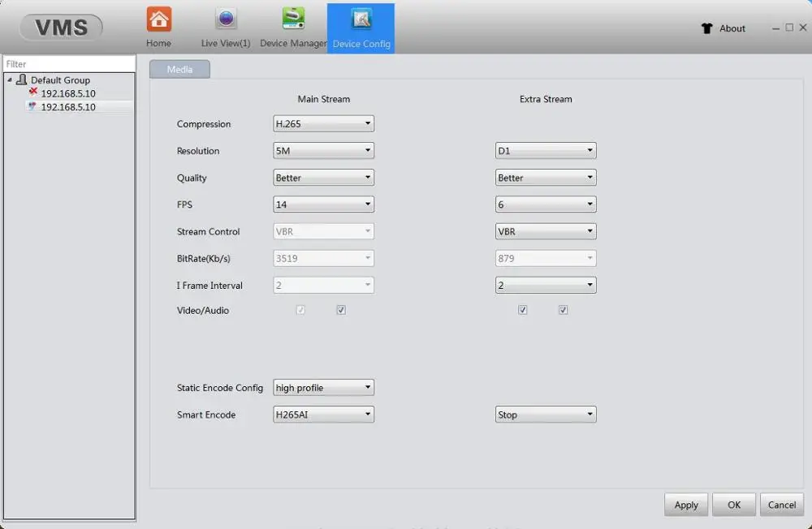Toggle Extra Stream Video checkbox
Viewport: 812px width, 529px height.
522,310
